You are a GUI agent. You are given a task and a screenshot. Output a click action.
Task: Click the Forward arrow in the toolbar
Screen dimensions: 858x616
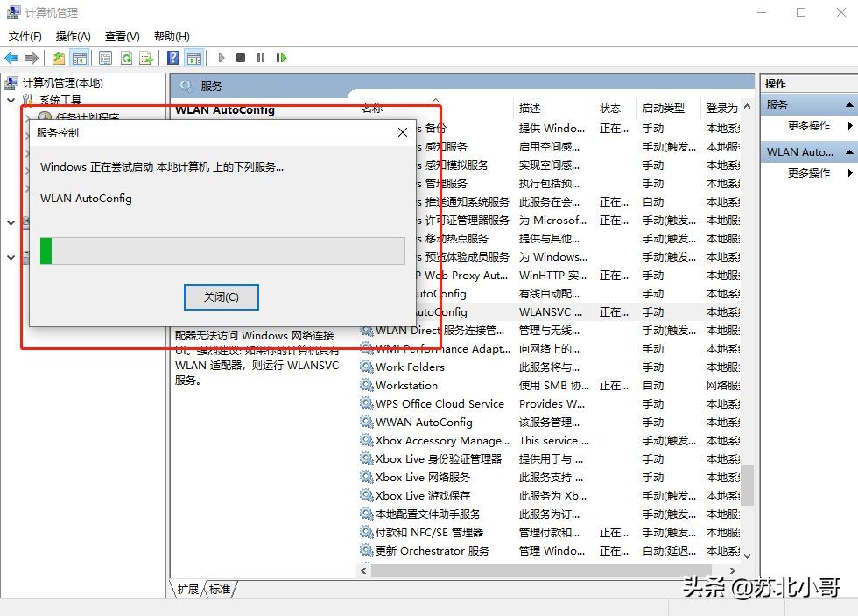32,58
